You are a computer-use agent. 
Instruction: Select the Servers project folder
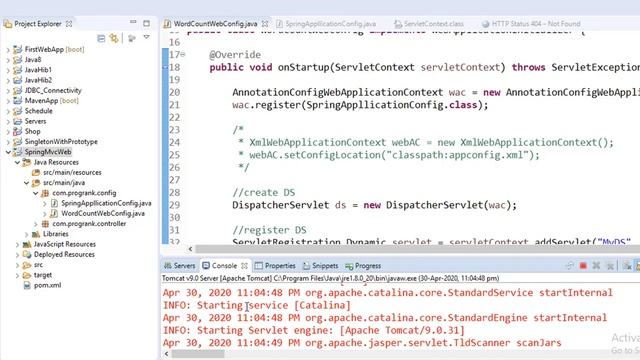(x=35, y=121)
